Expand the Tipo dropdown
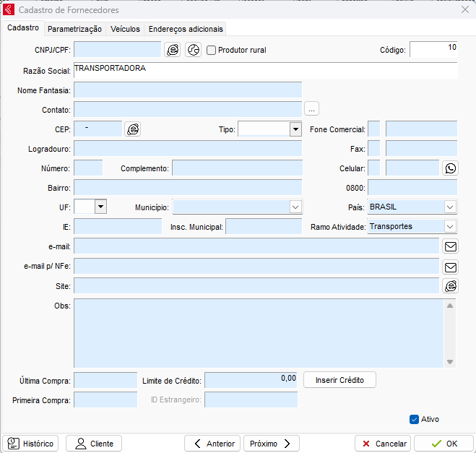This screenshot has width=476, height=453. coord(295,129)
